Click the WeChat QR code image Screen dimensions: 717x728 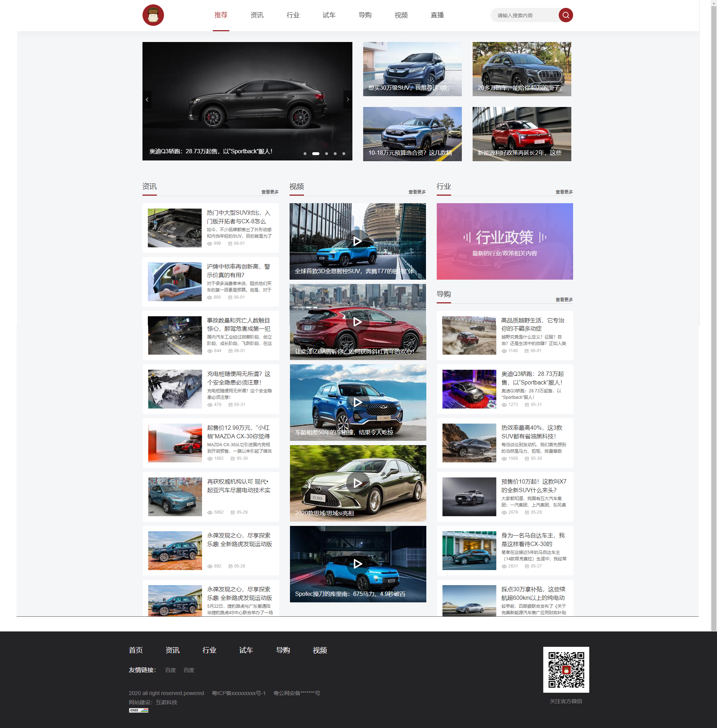click(566, 669)
